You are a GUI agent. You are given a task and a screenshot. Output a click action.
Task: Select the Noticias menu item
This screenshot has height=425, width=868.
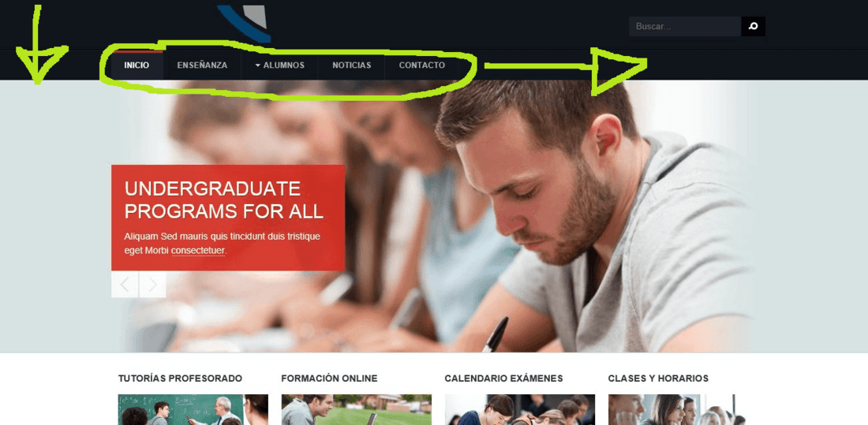(351, 65)
